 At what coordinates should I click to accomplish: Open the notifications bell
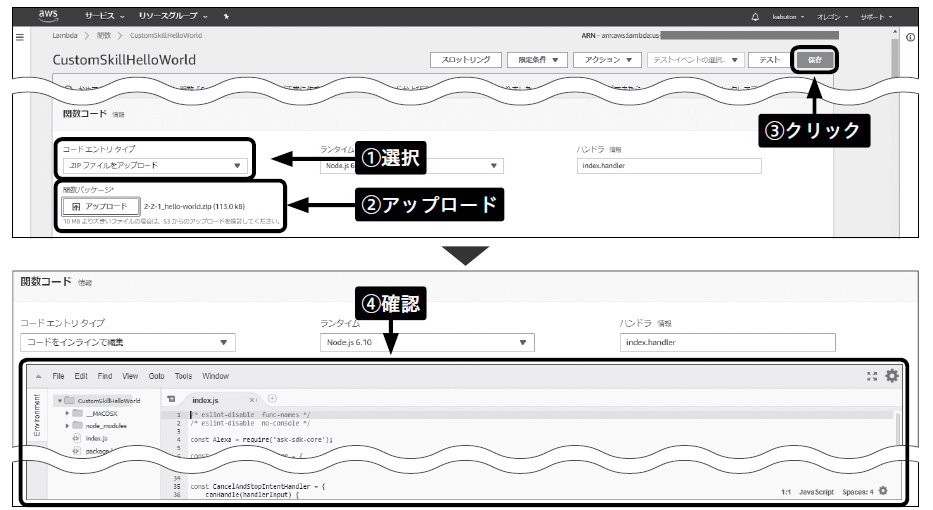tap(755, 17)
